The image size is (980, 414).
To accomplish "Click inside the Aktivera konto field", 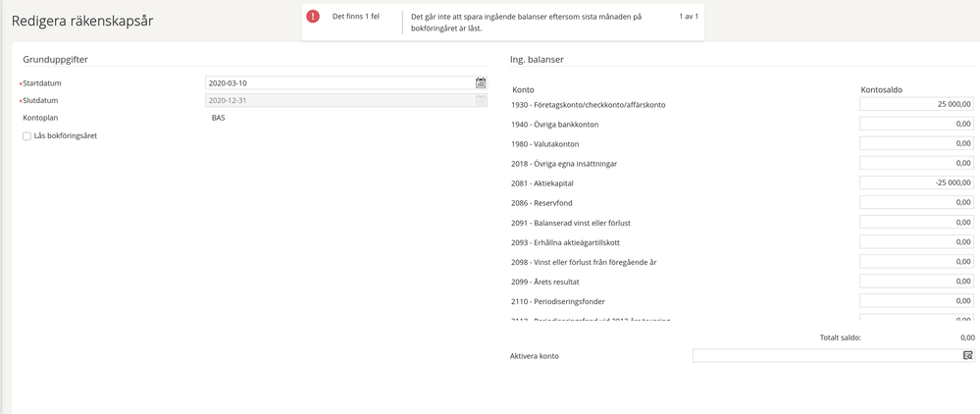I will pyautogui.click(x=833, y=356).
